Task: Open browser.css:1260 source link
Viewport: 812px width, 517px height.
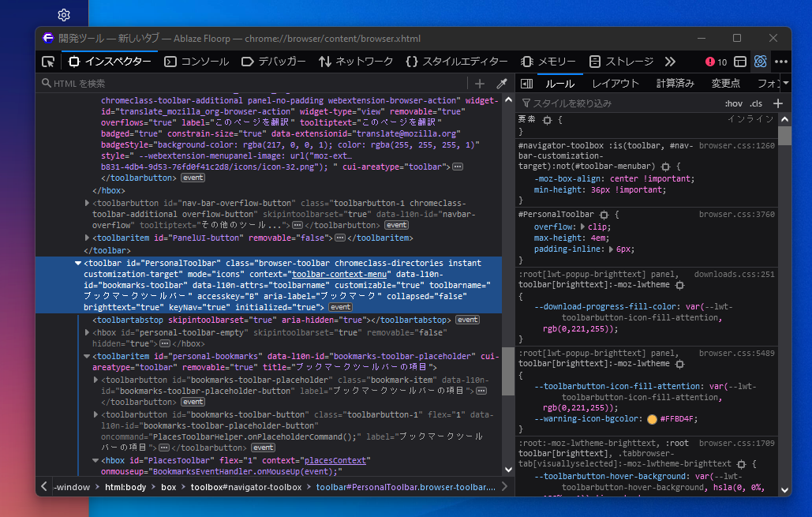Action: tap(736, 145)
